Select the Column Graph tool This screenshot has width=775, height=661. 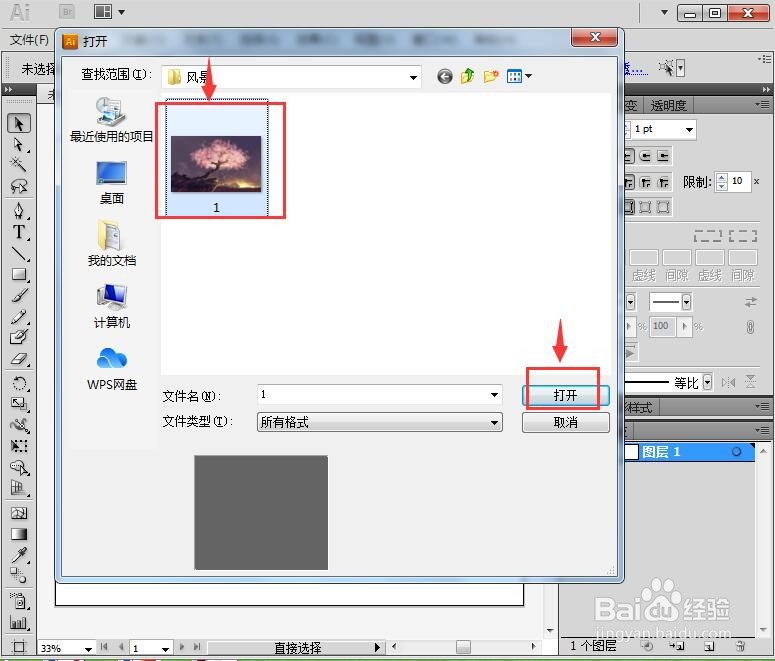(x=19, y=622)
